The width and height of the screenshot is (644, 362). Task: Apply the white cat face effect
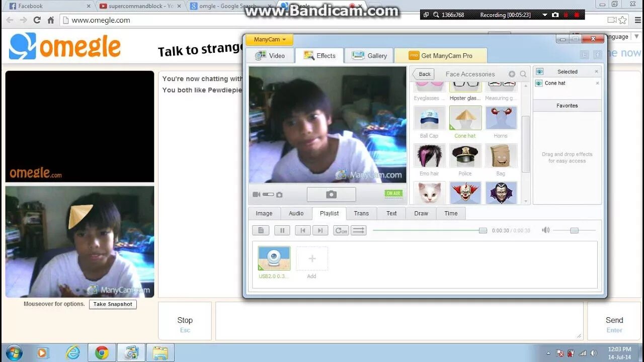pyautogui.click(x=429, y=193)
